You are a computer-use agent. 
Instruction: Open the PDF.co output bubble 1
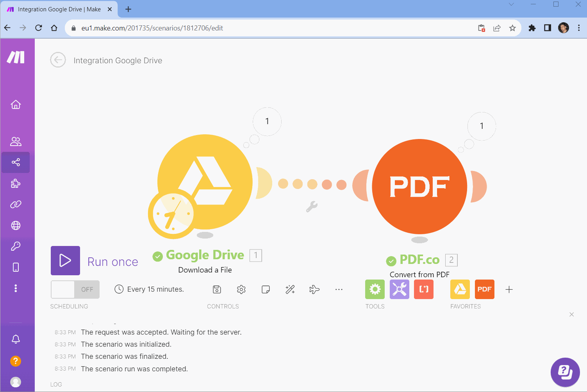tap(482, 126)
